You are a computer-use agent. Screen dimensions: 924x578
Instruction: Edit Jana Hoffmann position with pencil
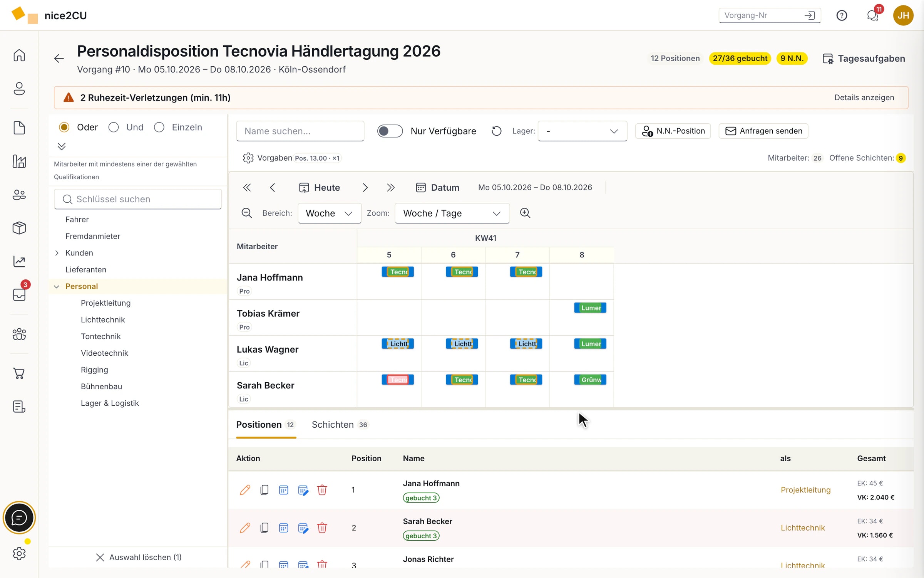click(x=245, y=490)
